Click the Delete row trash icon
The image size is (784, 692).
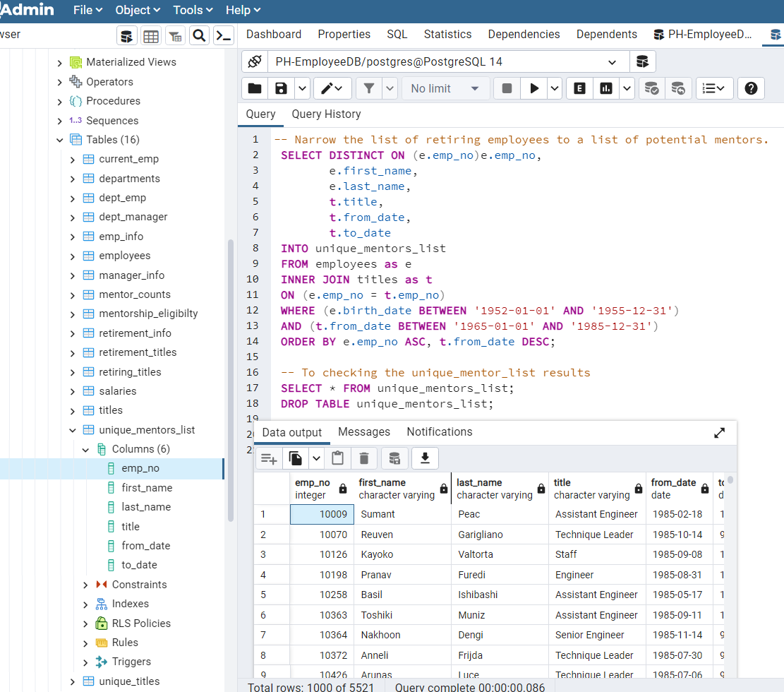tap(364, 458)
